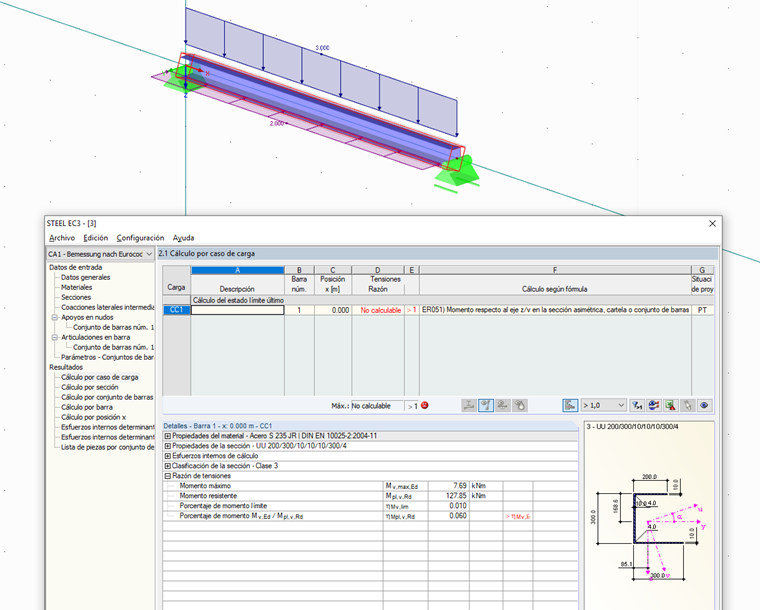Collapse Razón de tensiones row

pos(168,476)
